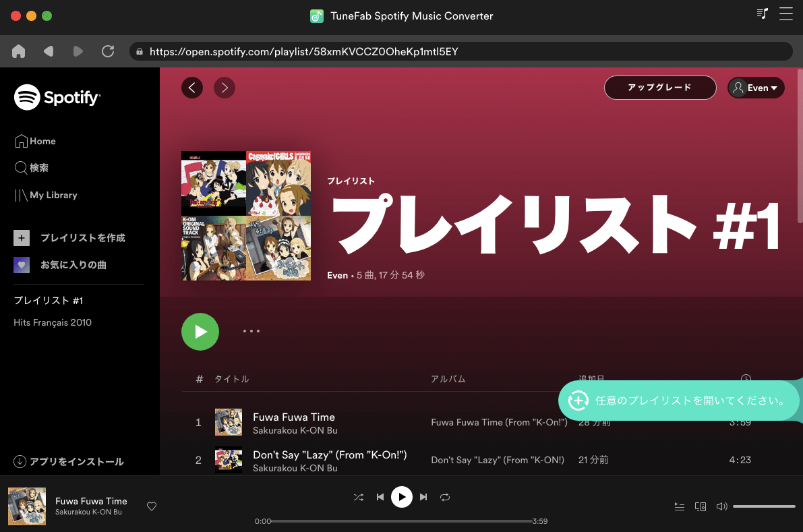
Task: Expand the Even account dropdown
Action: 756,88
